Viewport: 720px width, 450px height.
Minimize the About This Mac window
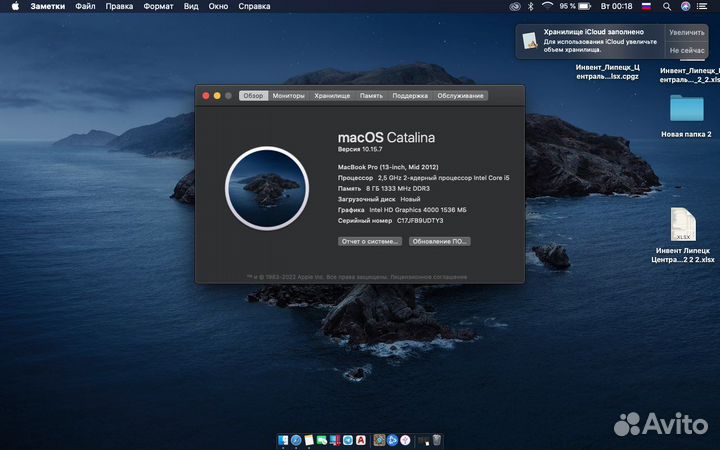[217, 96]
